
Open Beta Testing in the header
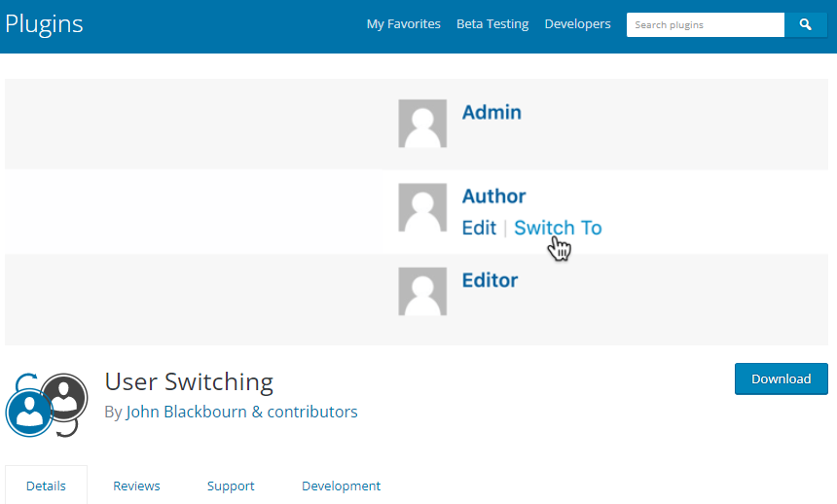pos(492,24)
